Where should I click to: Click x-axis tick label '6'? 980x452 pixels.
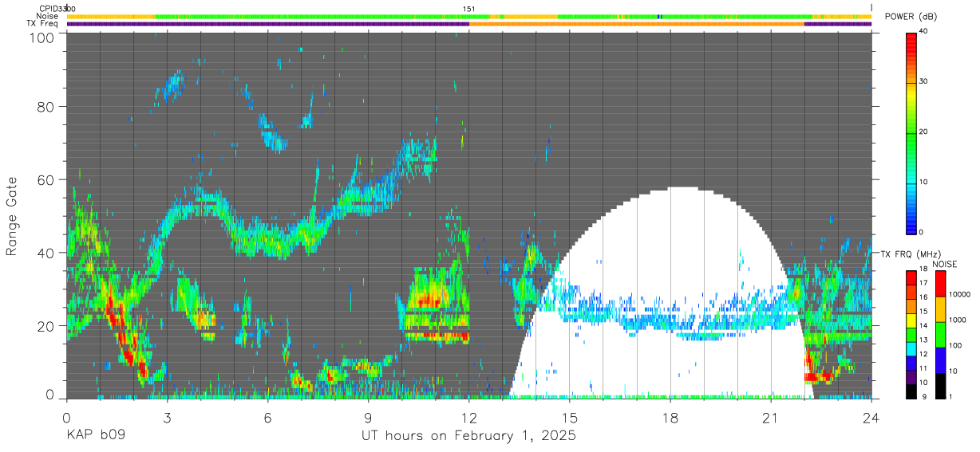click(267, 418)
